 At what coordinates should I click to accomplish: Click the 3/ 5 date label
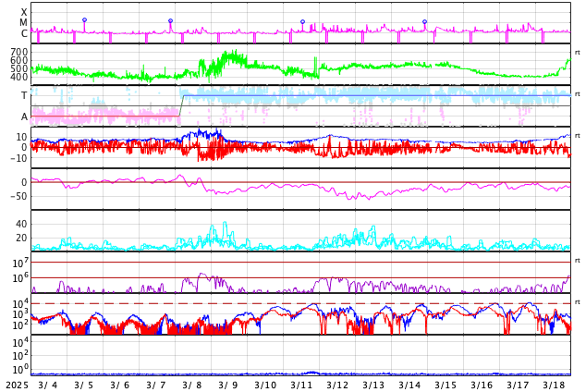click(84, 385)
